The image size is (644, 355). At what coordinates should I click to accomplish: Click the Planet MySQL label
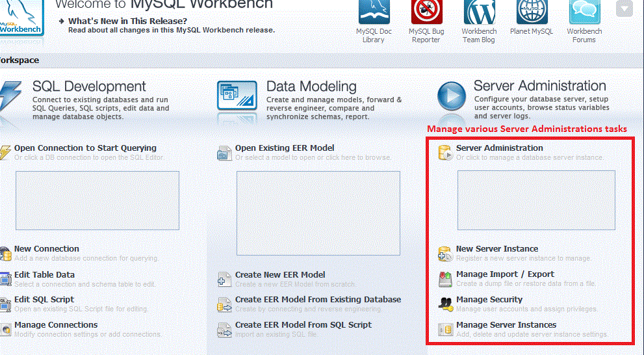(x=532, y=31)
